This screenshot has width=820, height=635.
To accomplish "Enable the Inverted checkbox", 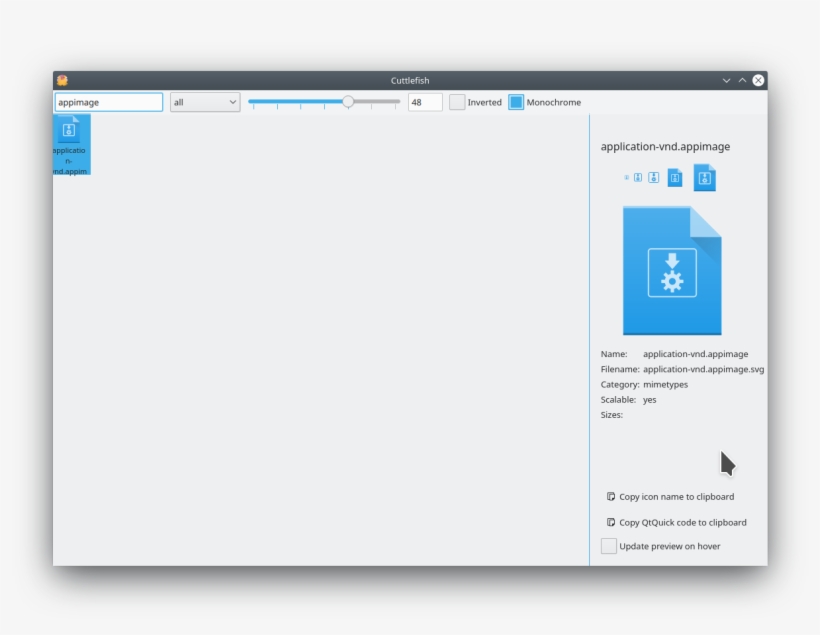I will pyautogui.click(x=457, y=102).
